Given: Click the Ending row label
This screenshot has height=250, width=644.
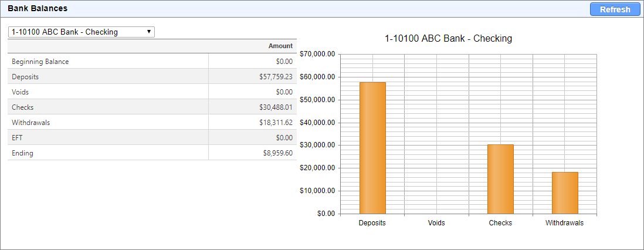Looking at the screenshot, I should tap(22, 153).
